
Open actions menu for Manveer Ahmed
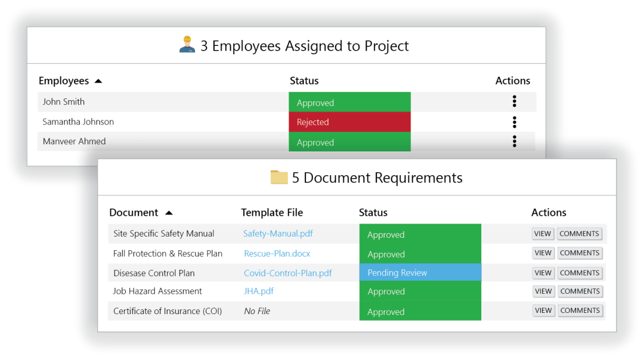click(x=514, y=141)
